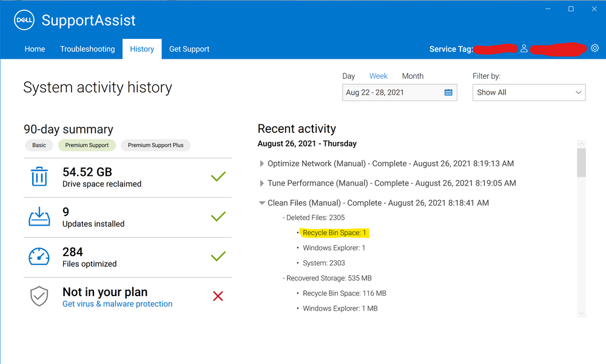Click the Recycle Bin Space: 116 MB line
606x364 pixels.
(345, 293)
